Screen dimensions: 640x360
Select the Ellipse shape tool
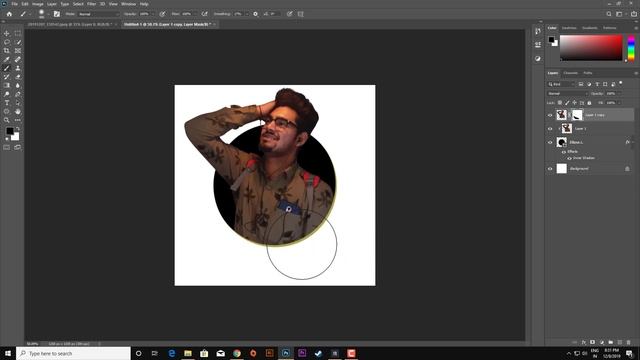(x=7, y=111)
